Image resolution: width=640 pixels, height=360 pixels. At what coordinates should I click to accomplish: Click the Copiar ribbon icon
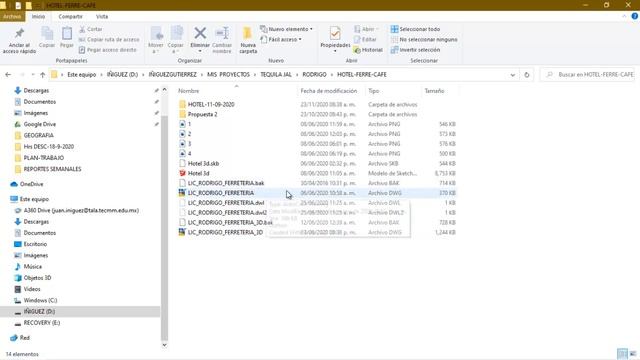tap(47, 34)
